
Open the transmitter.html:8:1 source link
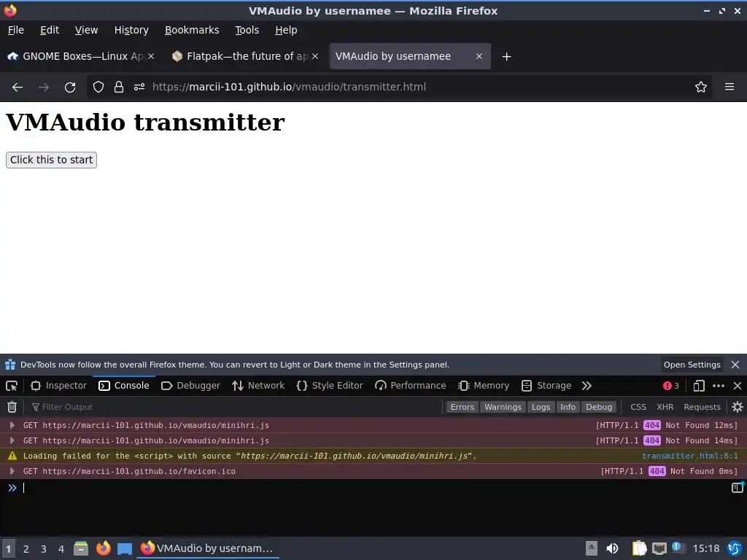point(690,456)
